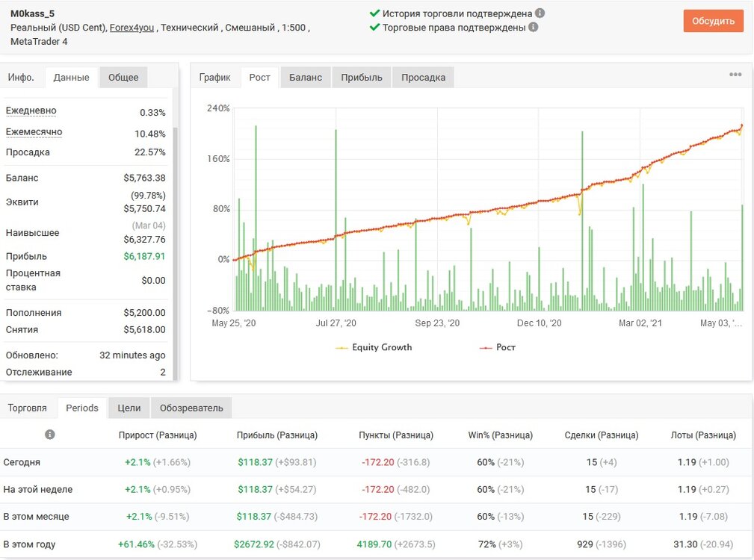
Task: Click the Обновлено 32 minutes ago text
Action: pos(132,355)
